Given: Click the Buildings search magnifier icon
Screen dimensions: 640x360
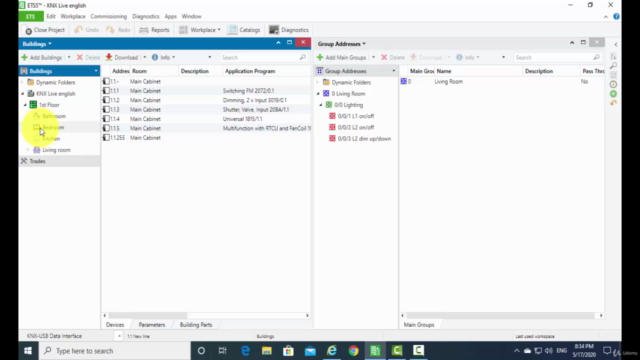Looking at the screenshot, I should [x=302, y=58].
